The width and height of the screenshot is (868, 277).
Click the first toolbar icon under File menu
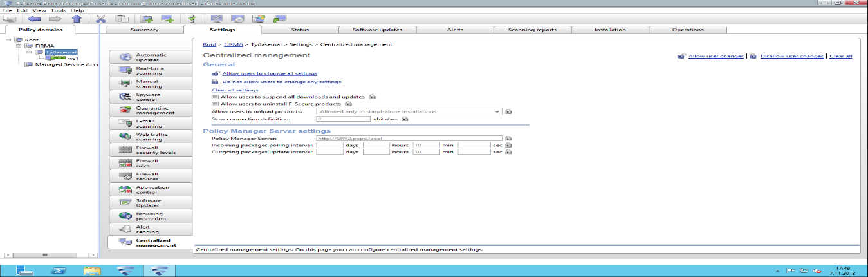tap(10, 19)
